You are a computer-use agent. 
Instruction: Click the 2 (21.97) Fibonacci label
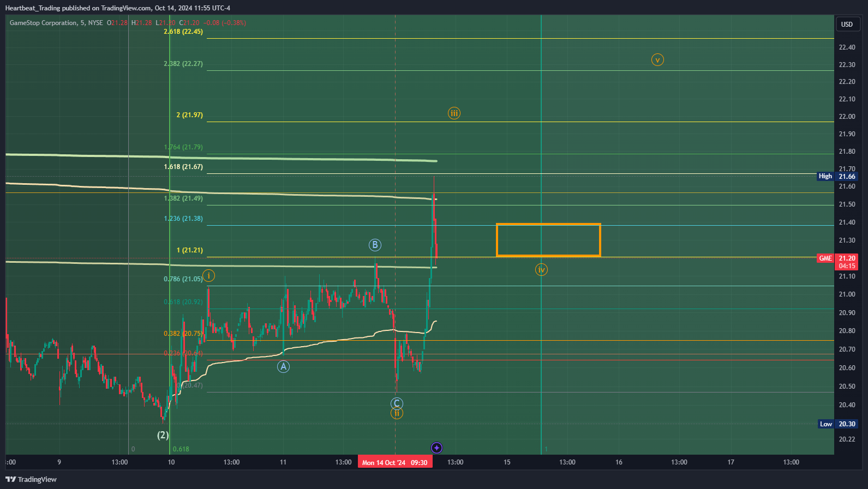(x=189, y=115)
